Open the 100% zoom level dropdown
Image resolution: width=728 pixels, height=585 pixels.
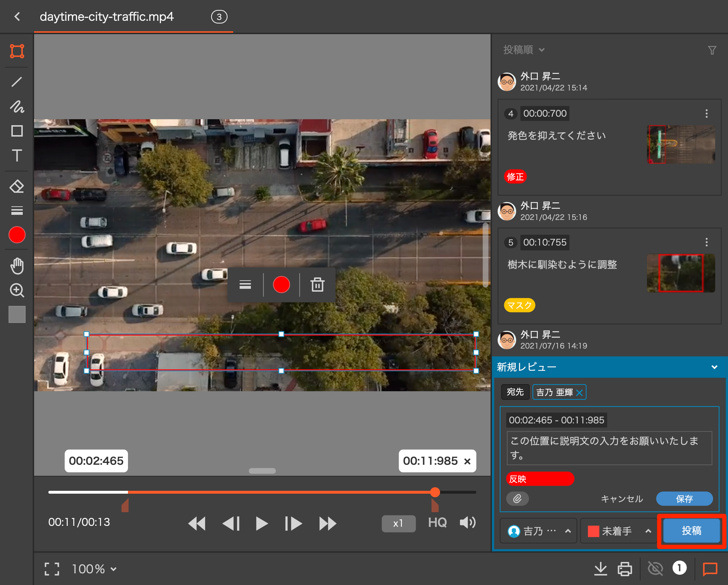(x=94, y=569)
